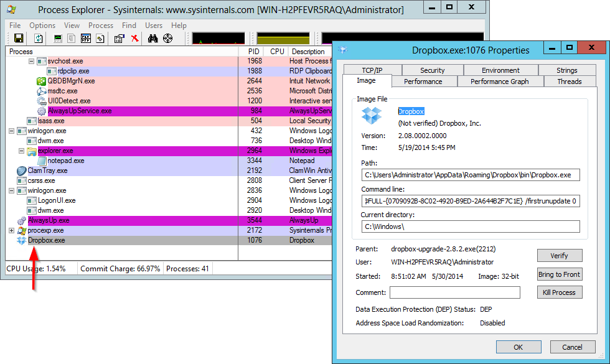Select the rdpclip.exe process row
610x364 pixels.
pyautogui.click(x=169, y=71)
